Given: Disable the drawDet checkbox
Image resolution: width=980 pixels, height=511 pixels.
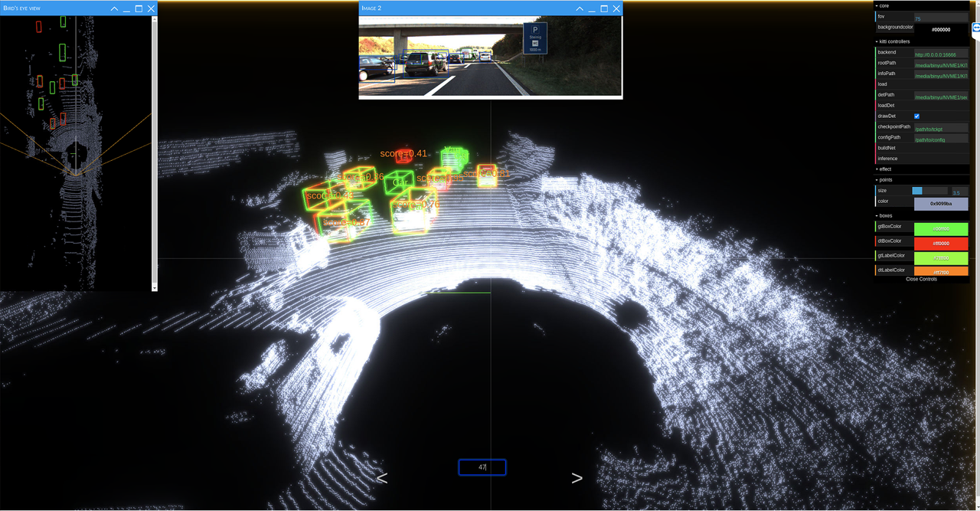Looking at the screenshot, I should point(916,116).
